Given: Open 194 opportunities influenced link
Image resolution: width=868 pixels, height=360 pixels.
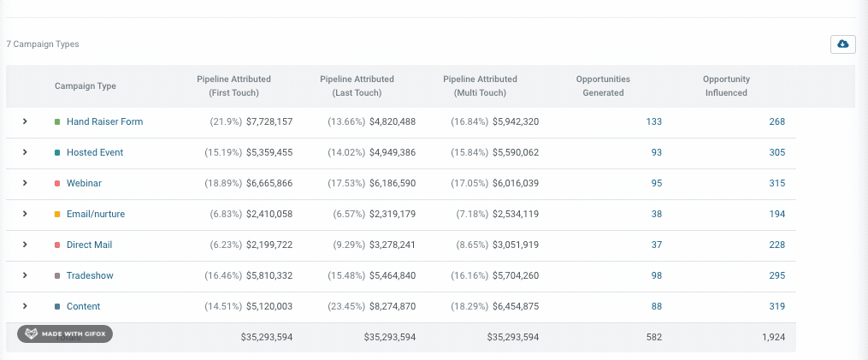Looking at the screenshot, I should 777,214.
